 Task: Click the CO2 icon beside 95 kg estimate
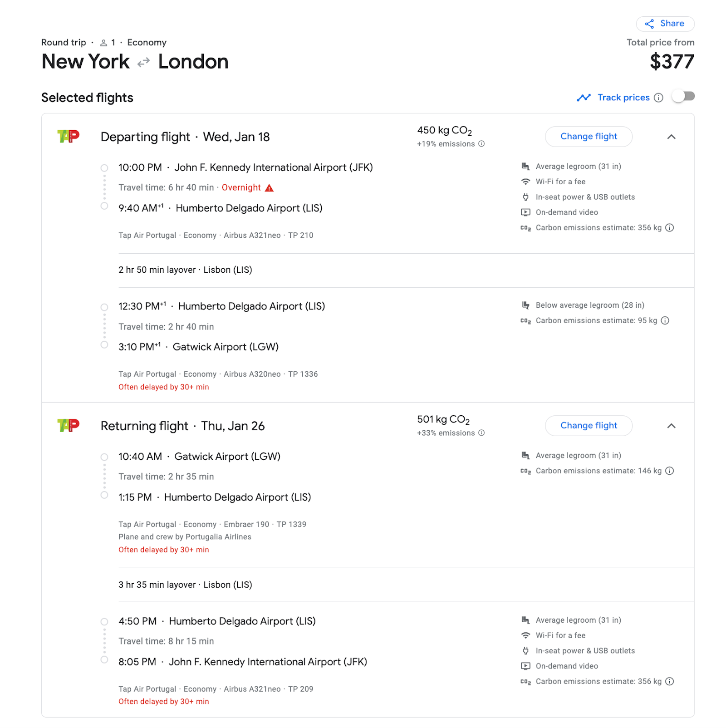pyautogui.click(x=525, y=320)
